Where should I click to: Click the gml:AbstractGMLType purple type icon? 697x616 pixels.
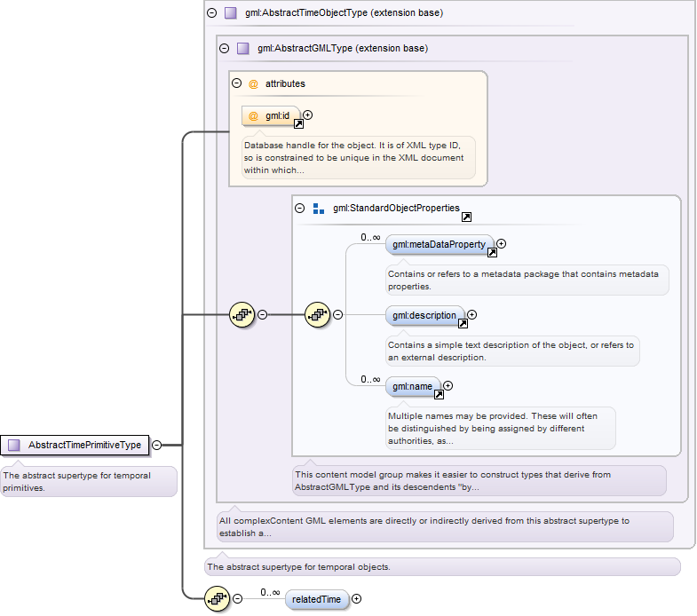pos(243,49)
